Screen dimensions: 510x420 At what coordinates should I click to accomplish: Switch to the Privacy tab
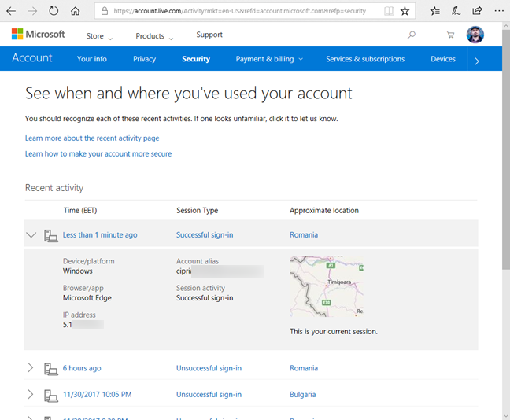[144, 59]
